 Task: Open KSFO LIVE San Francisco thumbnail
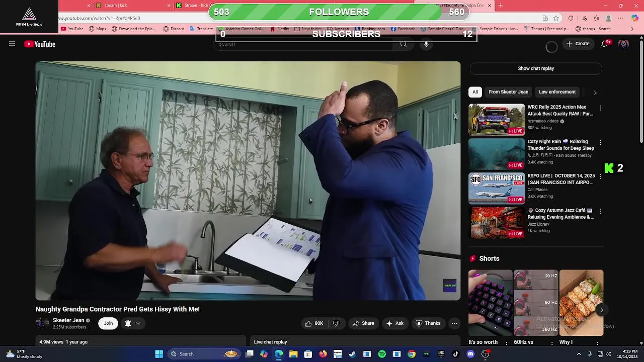497,189
